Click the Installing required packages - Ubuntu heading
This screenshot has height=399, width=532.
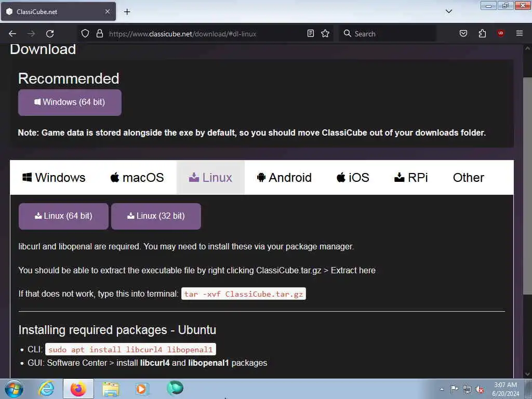(x=117, y=330)
